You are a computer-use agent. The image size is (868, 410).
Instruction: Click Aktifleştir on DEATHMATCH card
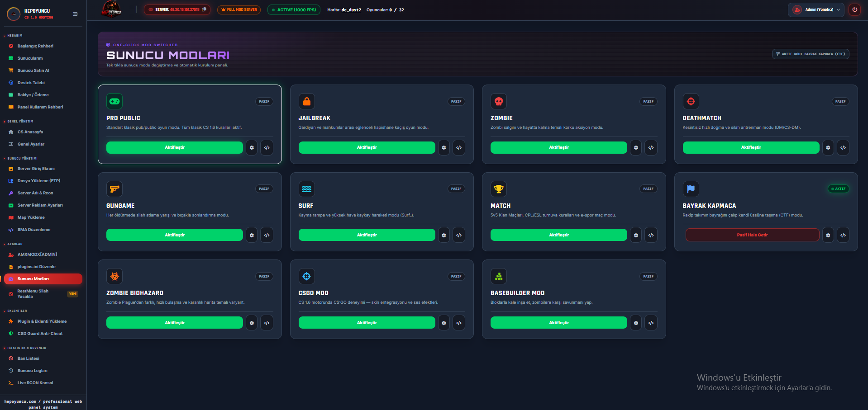tap(751, 148)
